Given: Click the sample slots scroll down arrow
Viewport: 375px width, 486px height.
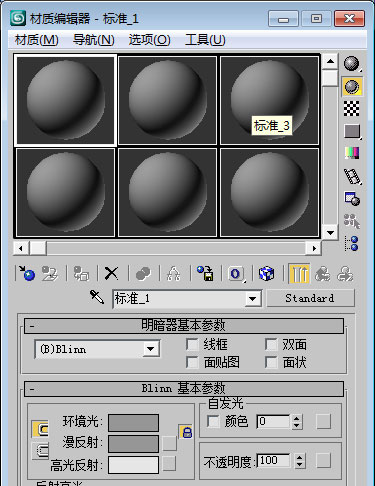Looking at the screenshot, I should (330, 233).
